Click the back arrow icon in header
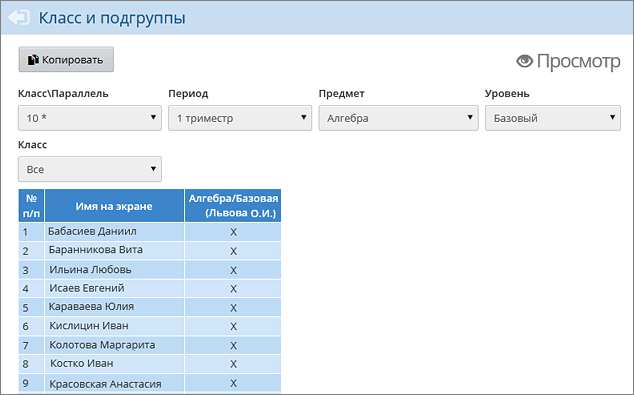This screenshot has width=634, height=395. pyautogui.click(x=19, y=17)
